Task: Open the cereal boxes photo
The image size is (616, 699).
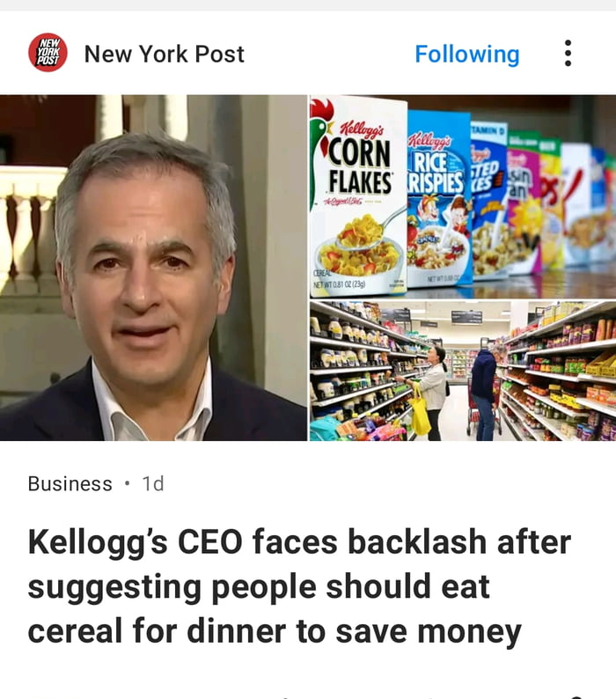Action: coord(463,196)
